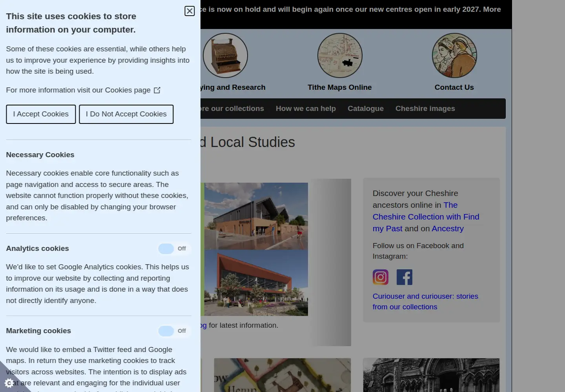565x392 pixels.
Task: Click 'Follow us on Facebook and Instagram:' text
Action: pyautogui.click(x=418, y=251)
